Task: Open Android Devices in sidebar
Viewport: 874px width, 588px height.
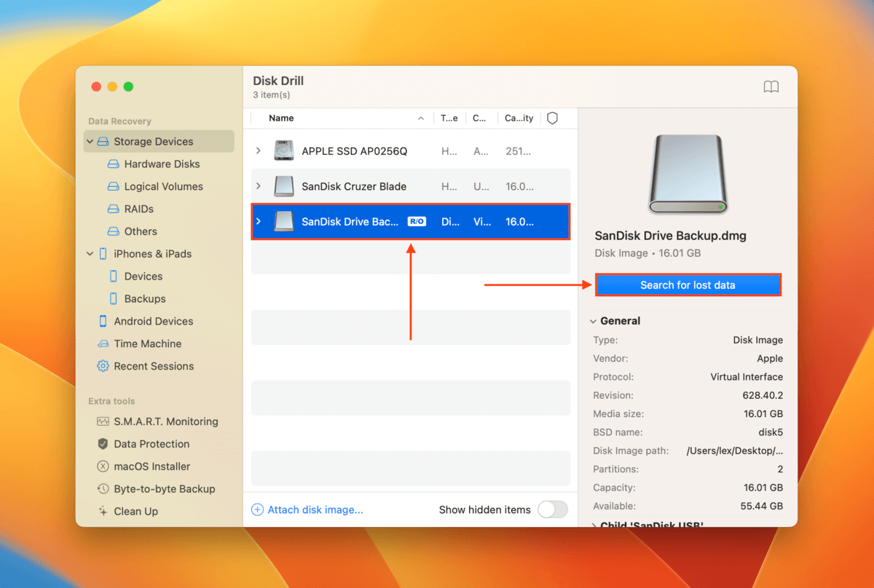Action: [154, 322]
